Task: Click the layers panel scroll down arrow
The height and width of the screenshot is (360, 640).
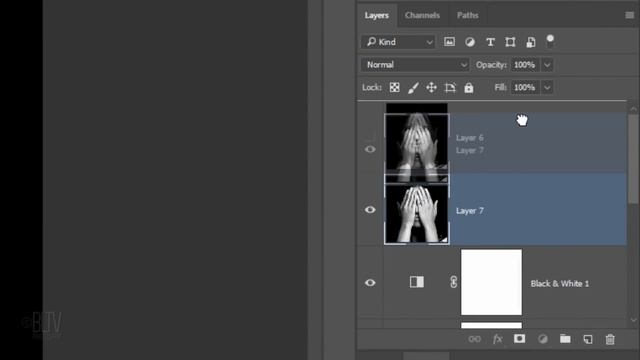Action: (x=633, y=320)
